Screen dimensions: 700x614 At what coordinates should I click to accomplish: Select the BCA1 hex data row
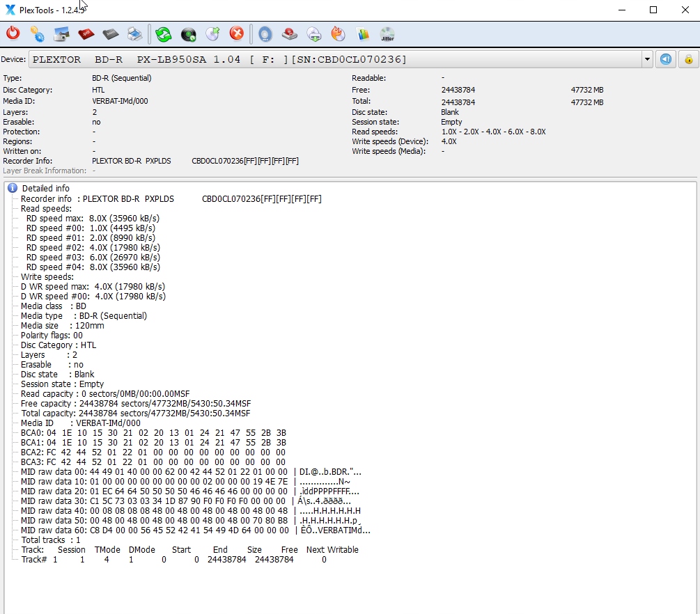pyautogui.click(x=153, y=443)
